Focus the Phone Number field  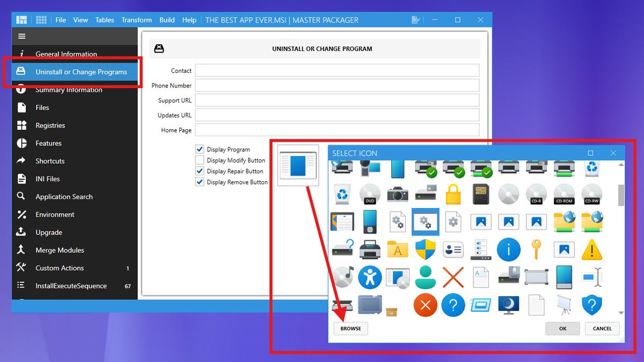tap(337, 85)
